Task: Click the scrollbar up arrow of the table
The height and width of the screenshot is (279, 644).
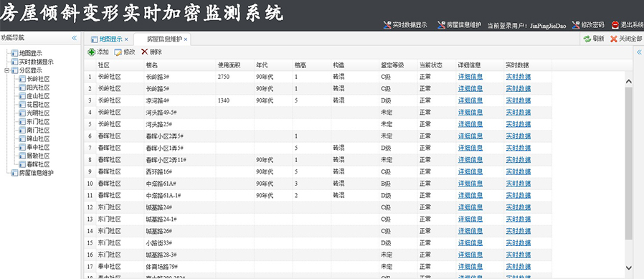Action: (628, 81)
